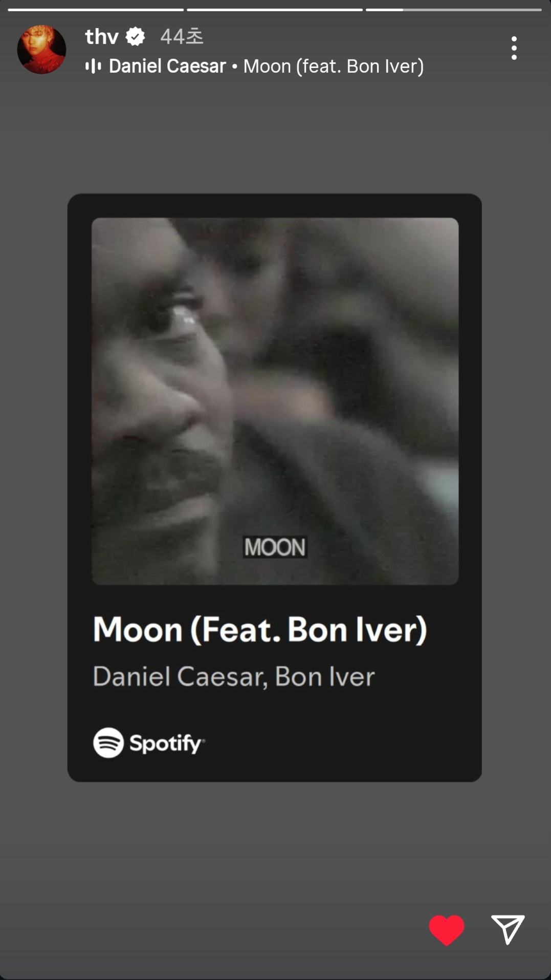Tap the thv username
The image size is (551, 980).
(102, 36)
